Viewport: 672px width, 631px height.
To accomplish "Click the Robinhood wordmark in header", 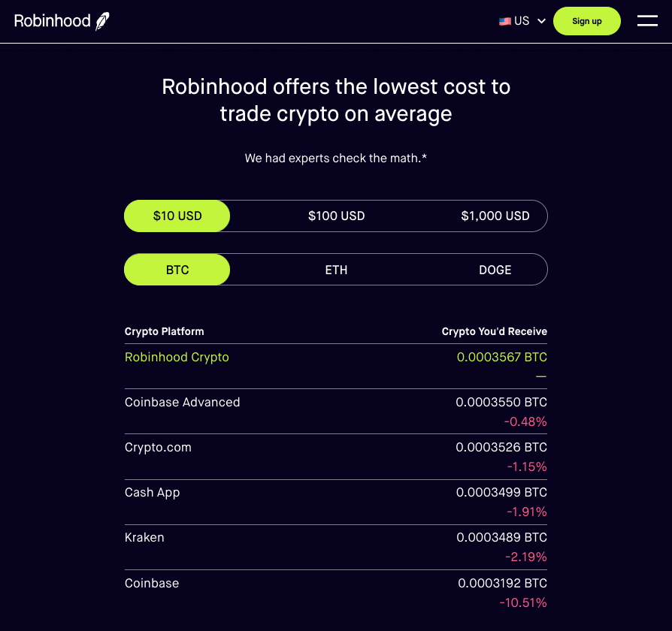I will point(53,21).
